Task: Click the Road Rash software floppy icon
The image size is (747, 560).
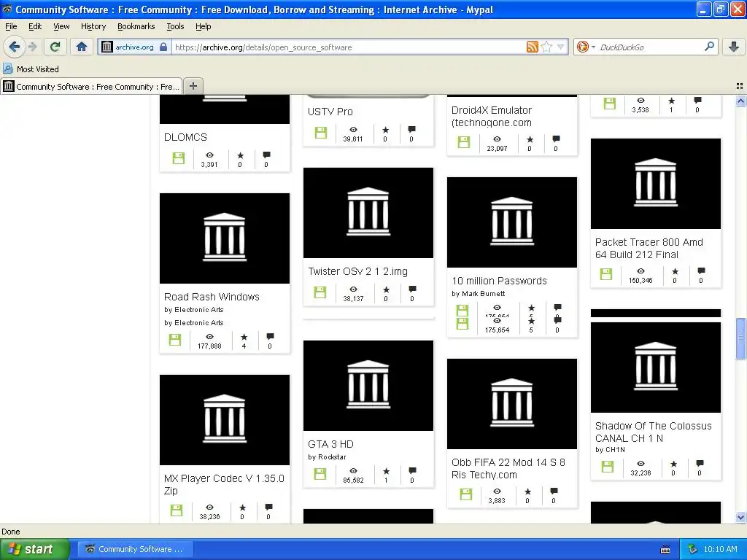Action: click(x=175, y=340)
